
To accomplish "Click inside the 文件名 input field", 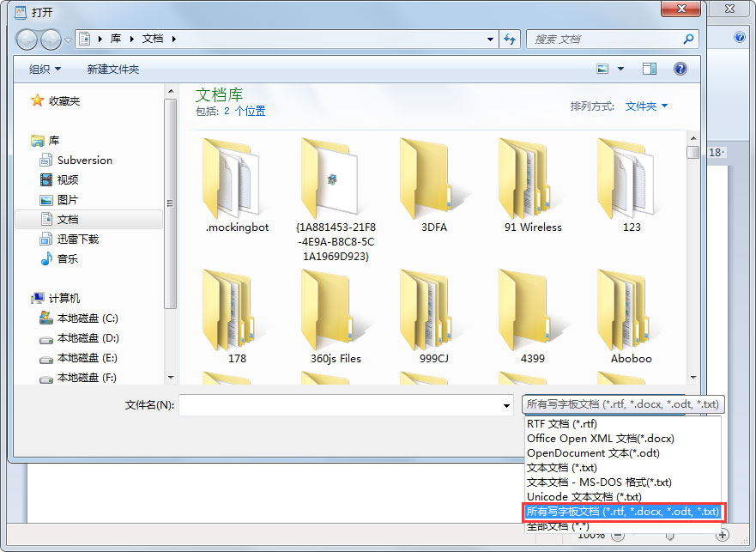I will 343,403.
